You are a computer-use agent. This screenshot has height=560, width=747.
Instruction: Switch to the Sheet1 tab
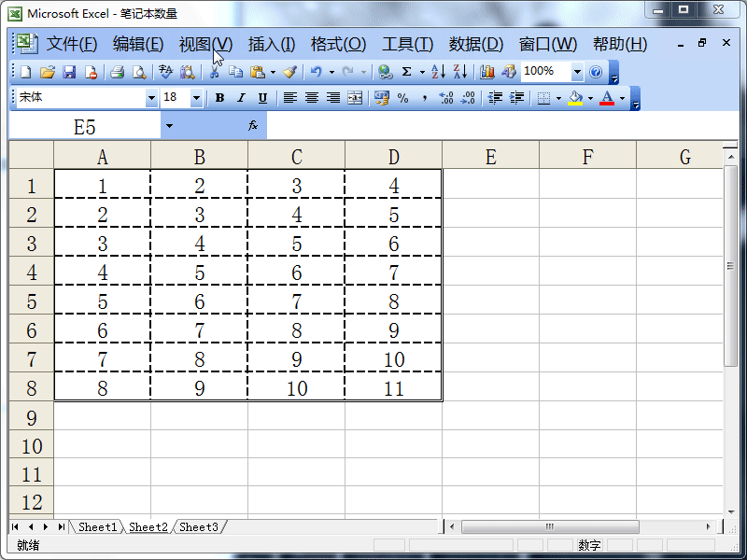(98, 526)
